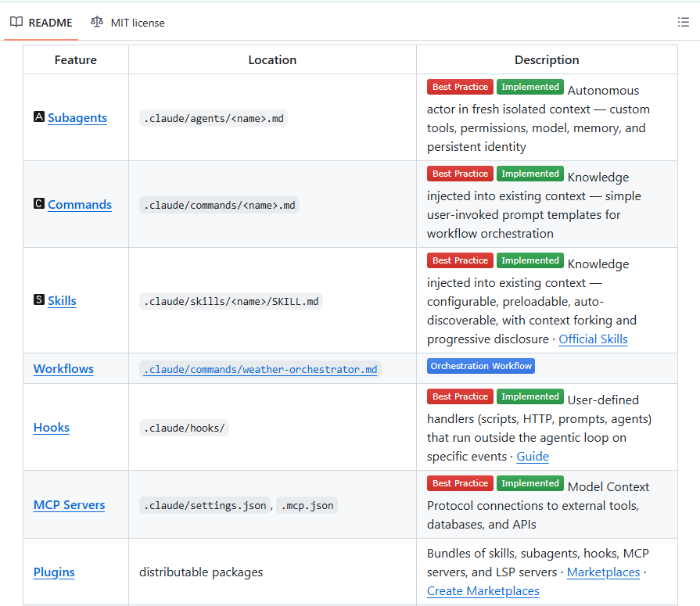Image resolution: width=700 pixels, height=606 pixels.
Task: Click the .claude/settings.json code text
Action: (205, 506)
